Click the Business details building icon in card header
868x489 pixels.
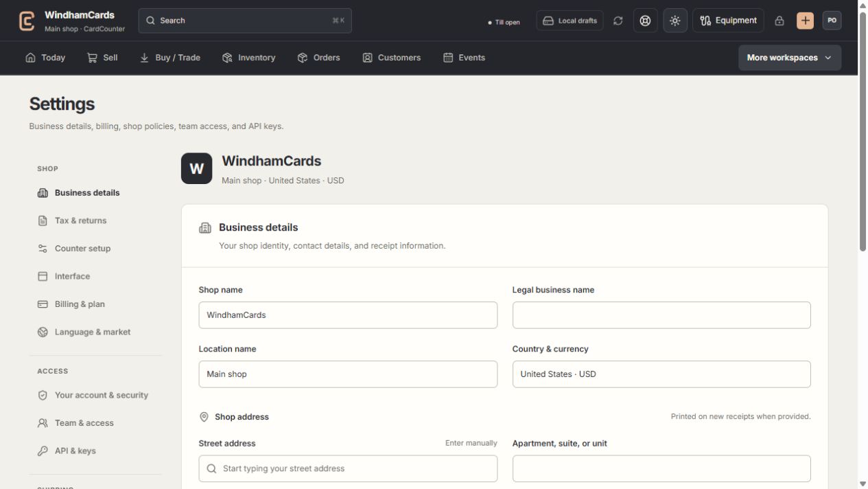[x=205, y=227]
